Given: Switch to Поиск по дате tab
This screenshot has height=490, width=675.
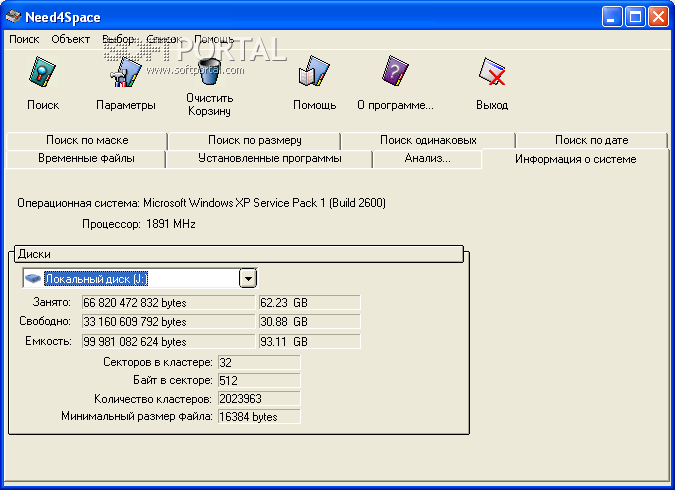Looking at the screenshot, I should [591, 140].
